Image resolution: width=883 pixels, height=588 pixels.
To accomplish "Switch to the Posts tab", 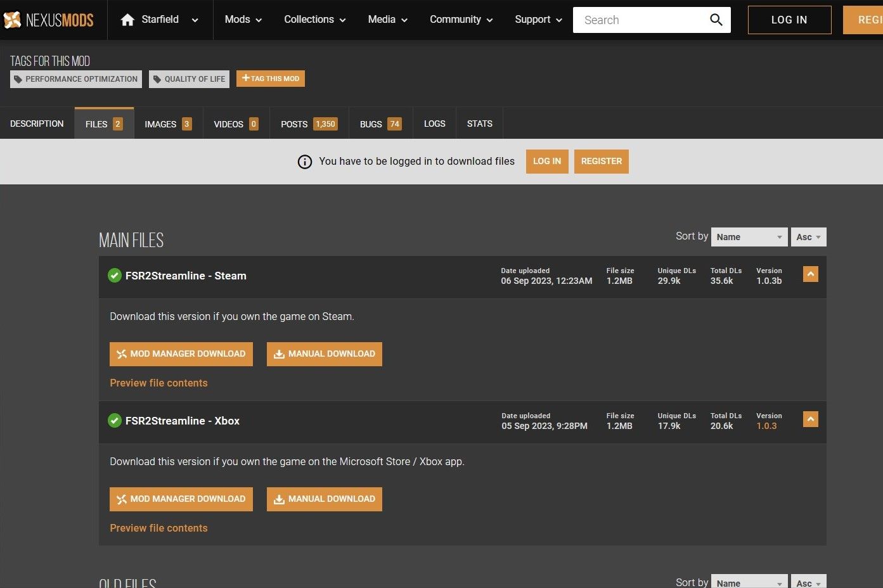I will (309, 124).
